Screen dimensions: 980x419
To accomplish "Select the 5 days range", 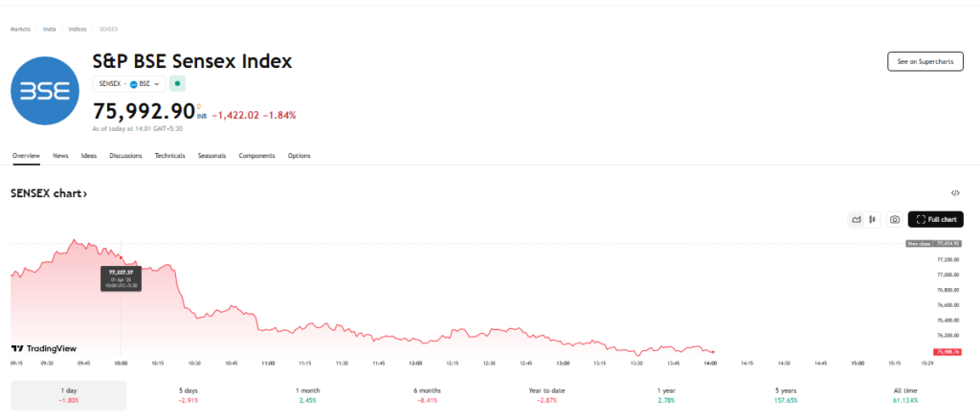I will point(189,395).
